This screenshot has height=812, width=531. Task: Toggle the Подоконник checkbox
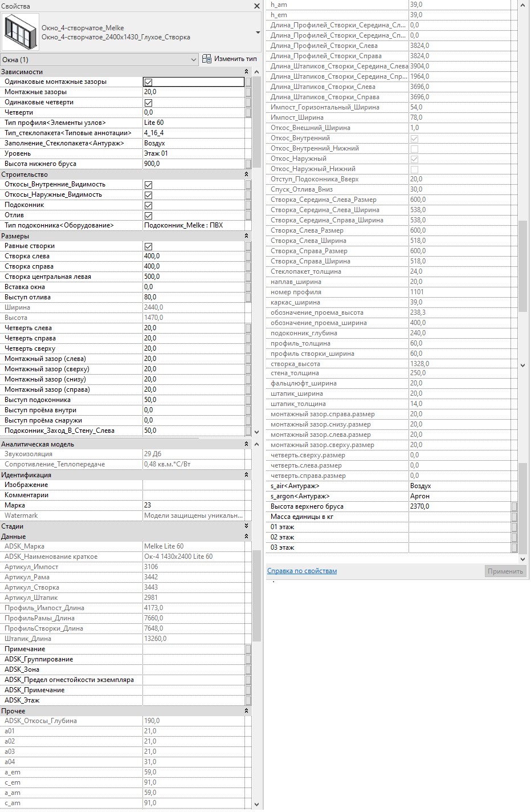(x=148, y=205)
